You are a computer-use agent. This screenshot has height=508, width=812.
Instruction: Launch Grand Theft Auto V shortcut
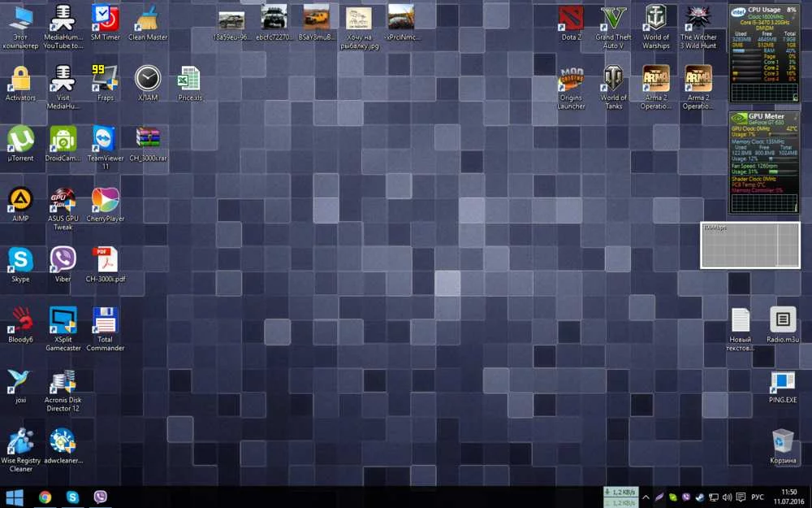(613, 27)
